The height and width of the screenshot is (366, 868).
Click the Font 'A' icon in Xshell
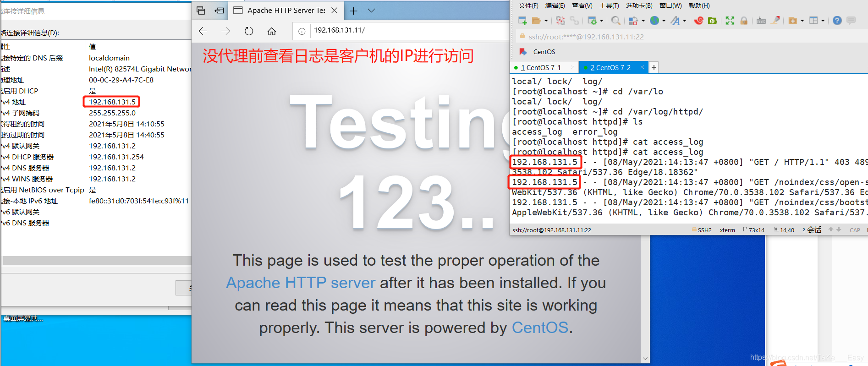(x=675, y=21)
